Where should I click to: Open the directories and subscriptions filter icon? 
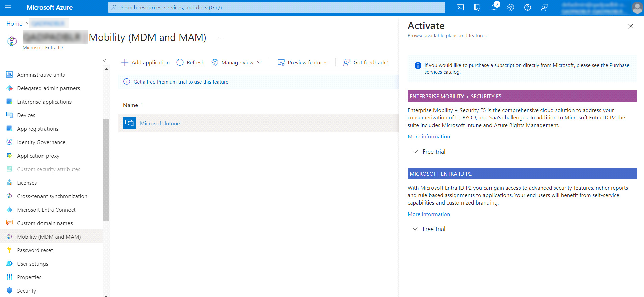click(477, 7)
